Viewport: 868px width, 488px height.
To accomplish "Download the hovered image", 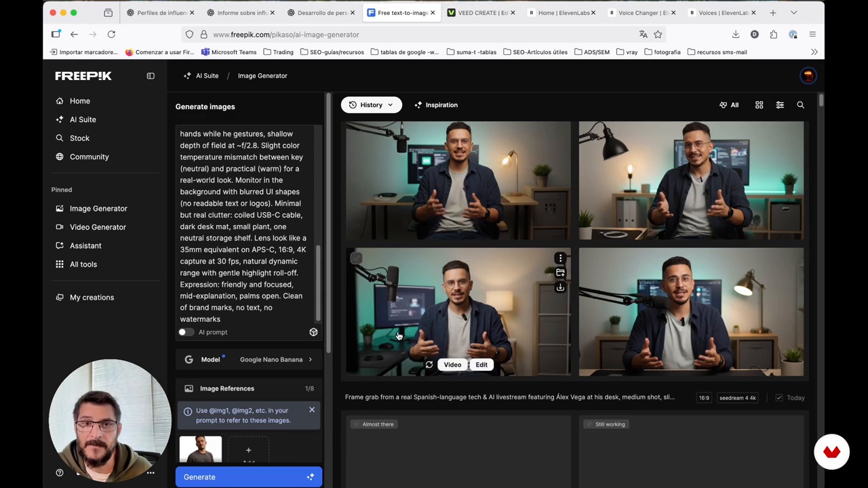I will pyautogui.click(x=560, y=287).
